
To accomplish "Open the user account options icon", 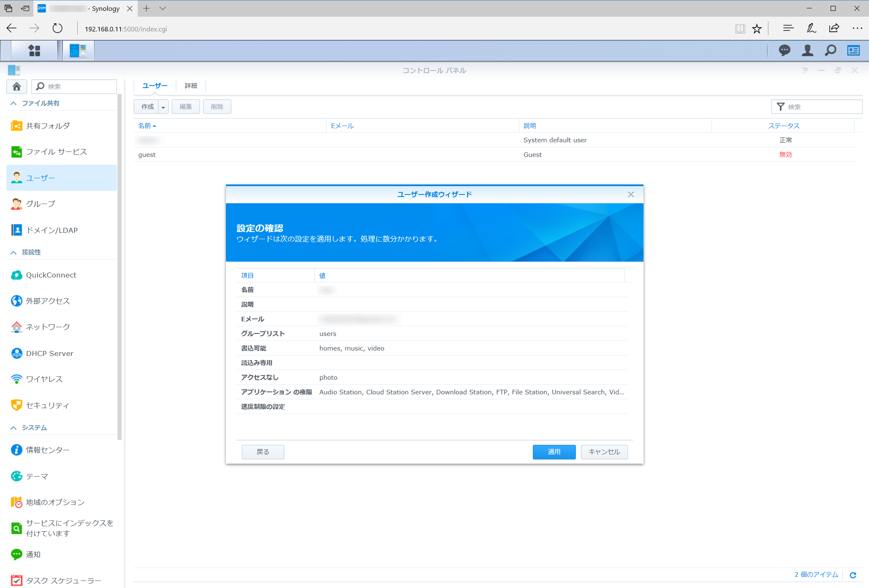I will [807, 50].
